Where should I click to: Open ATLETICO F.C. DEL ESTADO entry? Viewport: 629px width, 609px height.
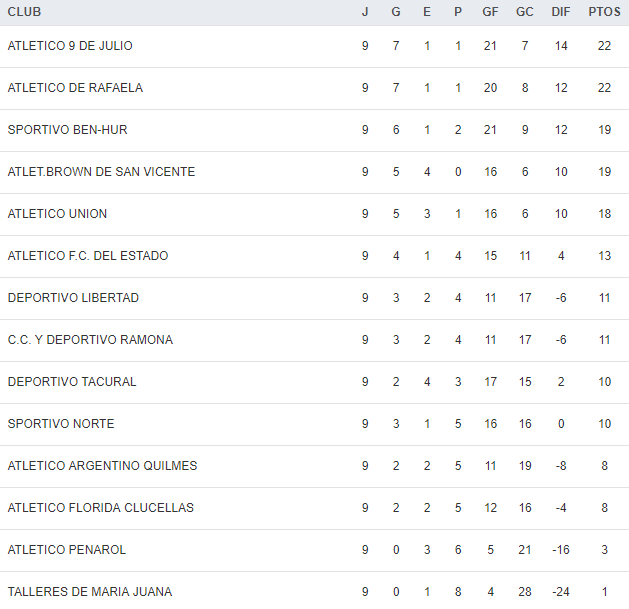point(88,256)
